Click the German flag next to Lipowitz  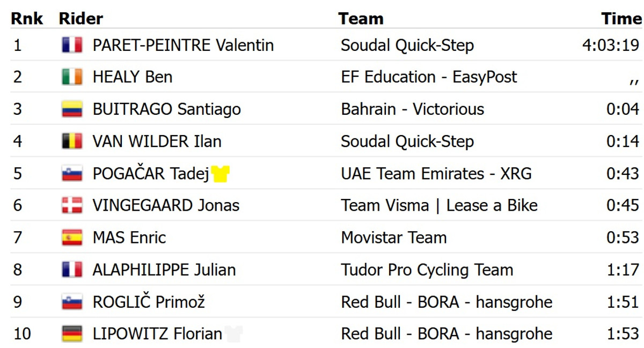point(72,334)
